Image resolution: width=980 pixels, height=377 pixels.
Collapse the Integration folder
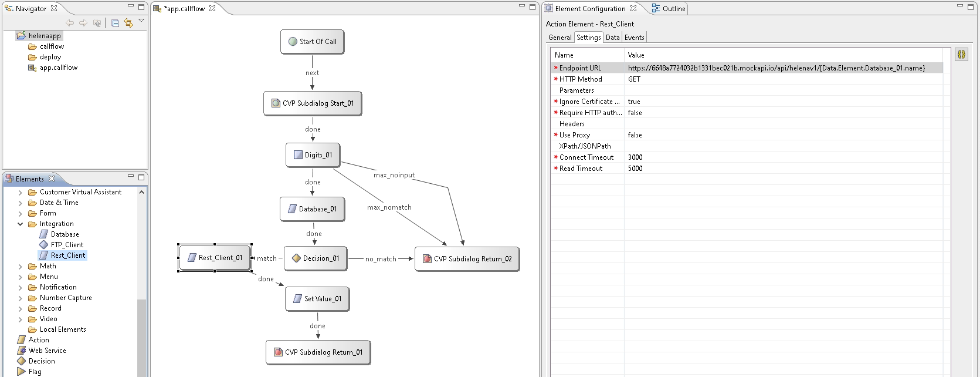21,224
